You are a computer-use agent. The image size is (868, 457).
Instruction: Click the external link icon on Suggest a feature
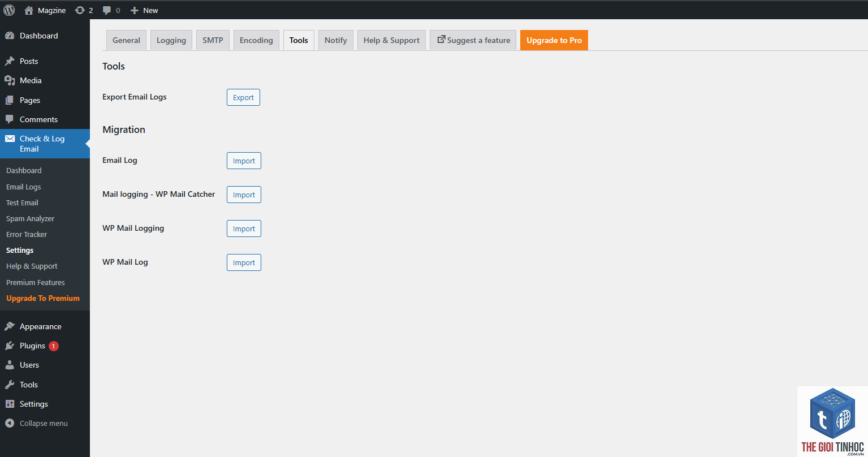[441, 40]
